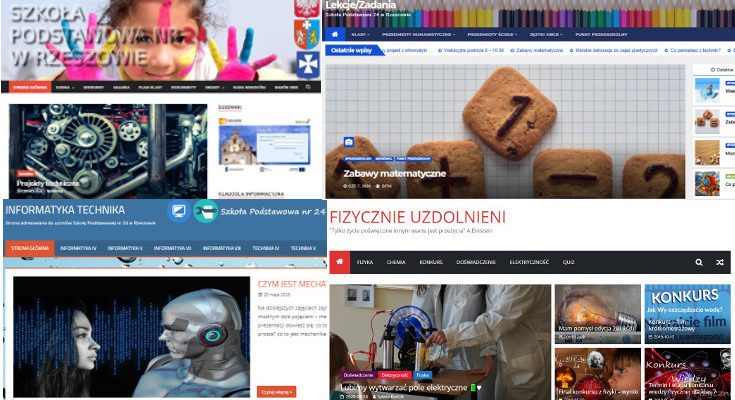735x400 pixels.
Task: Open the Konkurs Wiedzy red thumbnail
Action: click(x=687, y=374)
